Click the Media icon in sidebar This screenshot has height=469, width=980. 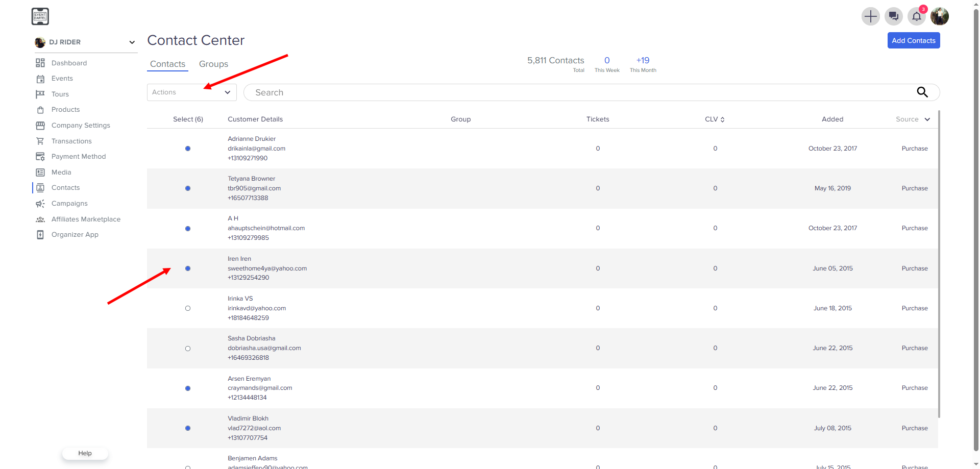[x=40, y=172]
